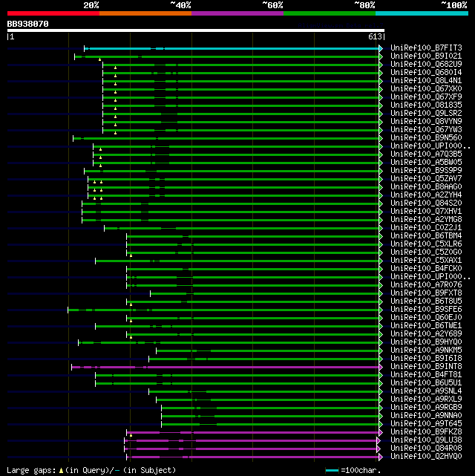The width and height of the screenshot is (475, 476).
Task: Click the UniRef100_A9SNL4 label
Action: click(x=426, y=391)
